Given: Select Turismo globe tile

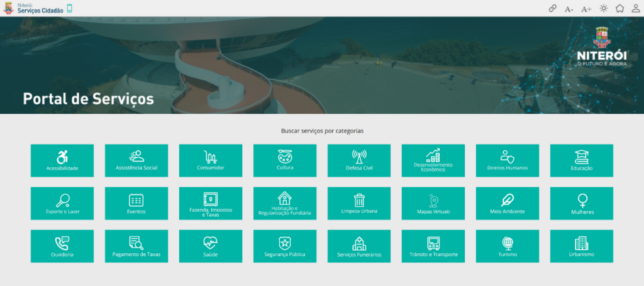Looking at the screenshot, I should tap(508, 246).
